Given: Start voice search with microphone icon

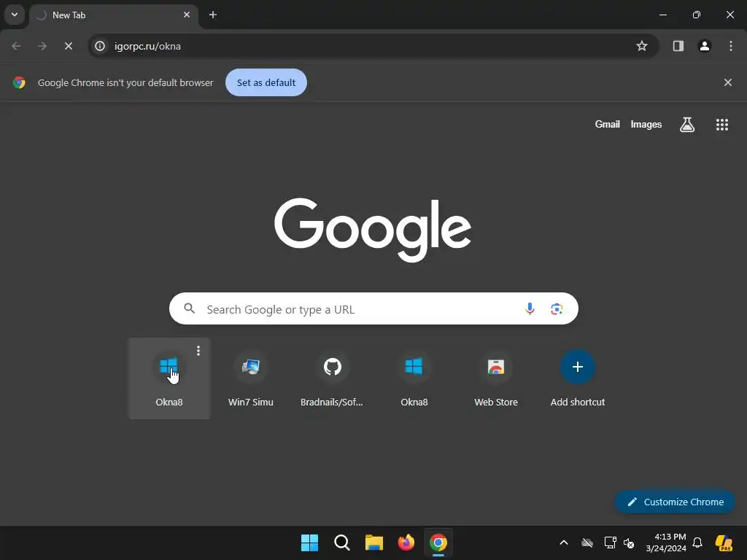Looking at the screenshot, I should [x=530, y=309].
